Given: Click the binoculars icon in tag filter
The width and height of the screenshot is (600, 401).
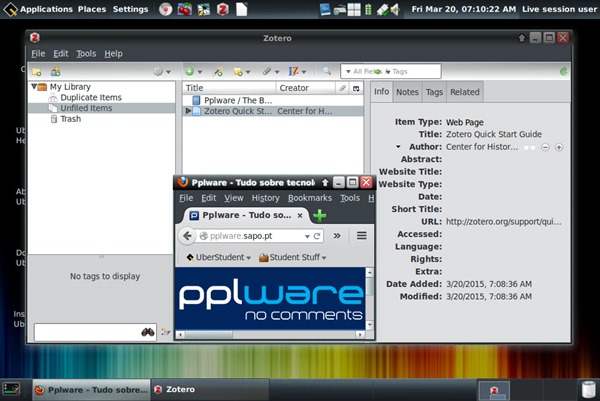Looking at the screenshot, I should [148, 332].
